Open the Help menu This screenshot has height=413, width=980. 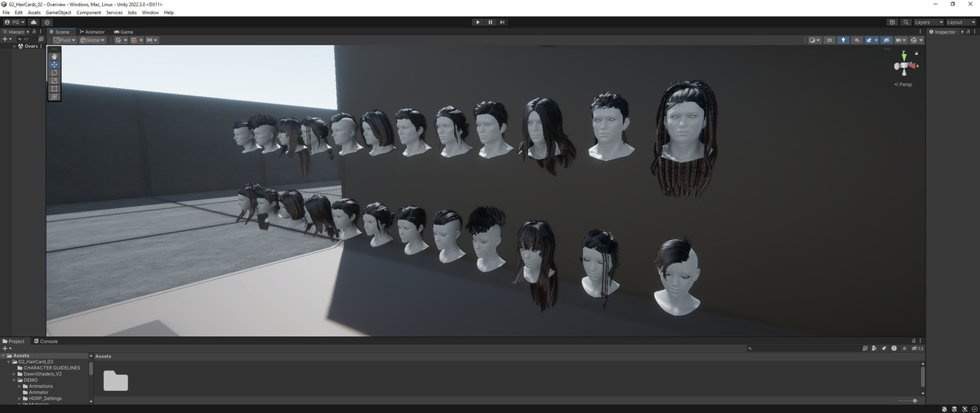pos(169,12)
